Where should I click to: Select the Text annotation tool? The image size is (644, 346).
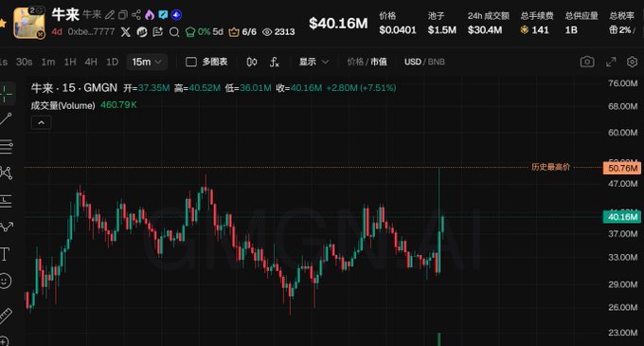click(5, 254)
